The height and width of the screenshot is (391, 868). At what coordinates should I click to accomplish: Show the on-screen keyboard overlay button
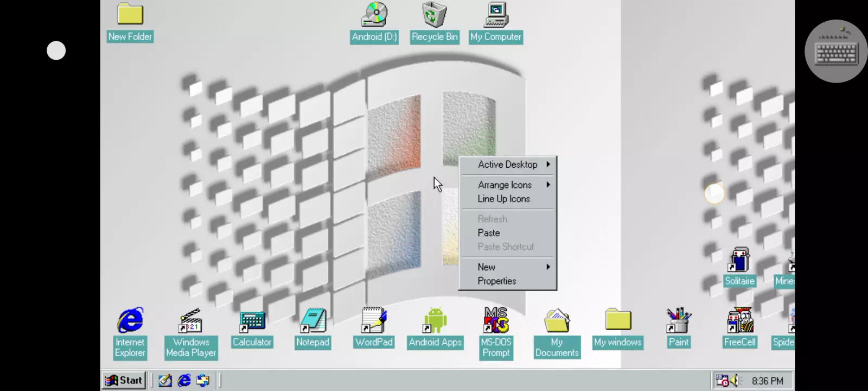click(x=836, y=51)
